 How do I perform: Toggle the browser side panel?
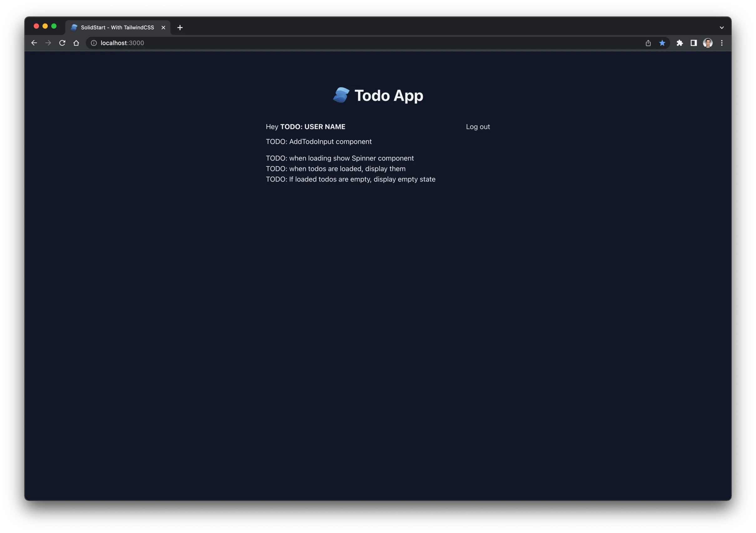(693, 43)
